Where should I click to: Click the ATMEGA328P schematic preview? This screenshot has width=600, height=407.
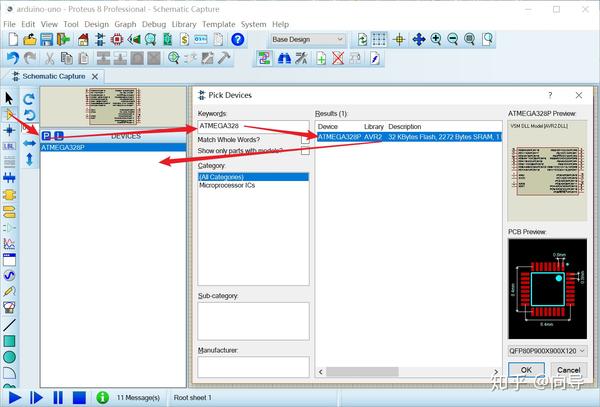tap(547, 171)
